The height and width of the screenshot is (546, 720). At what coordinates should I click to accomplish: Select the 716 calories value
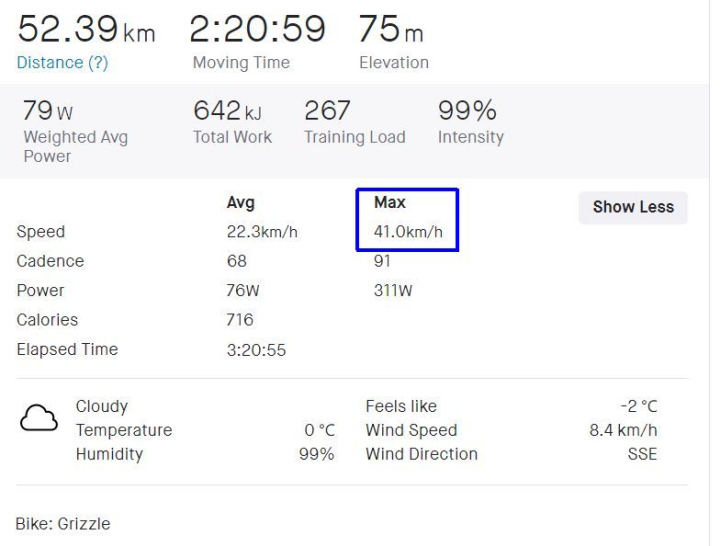pos(240,320)
